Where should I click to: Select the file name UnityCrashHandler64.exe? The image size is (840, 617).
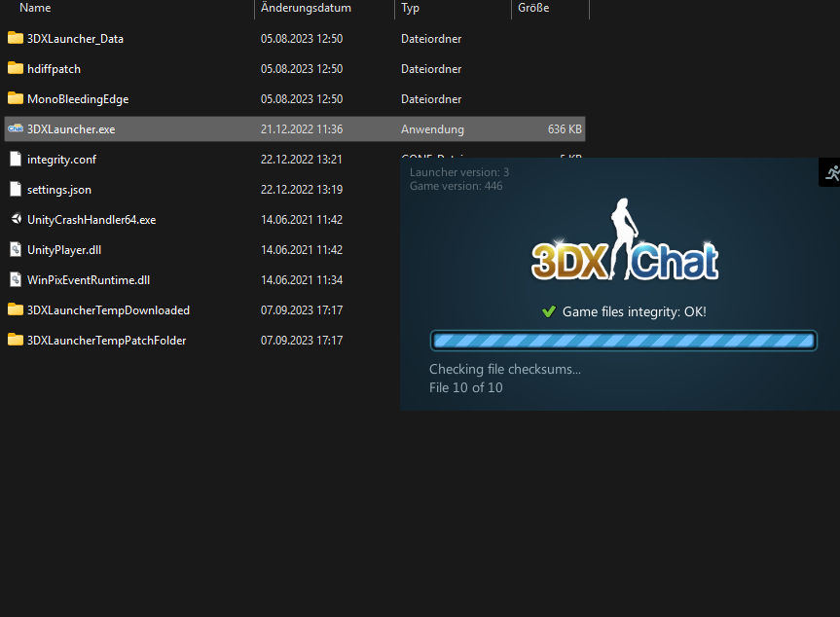pos(91,220)
